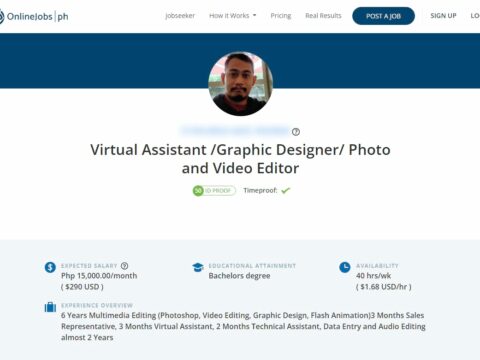Click the ID PROOF score badge
This screenshot has width=480, height=360.
tap(214, 191)
